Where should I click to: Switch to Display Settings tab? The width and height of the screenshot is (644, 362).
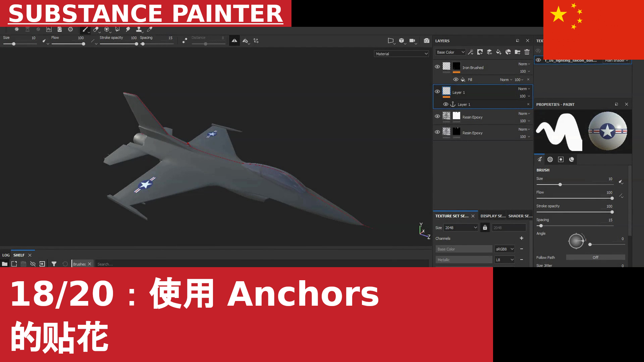493,216
